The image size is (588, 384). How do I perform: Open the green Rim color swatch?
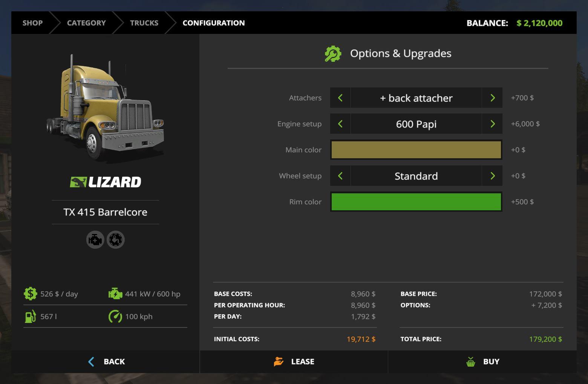click(416, 202)
